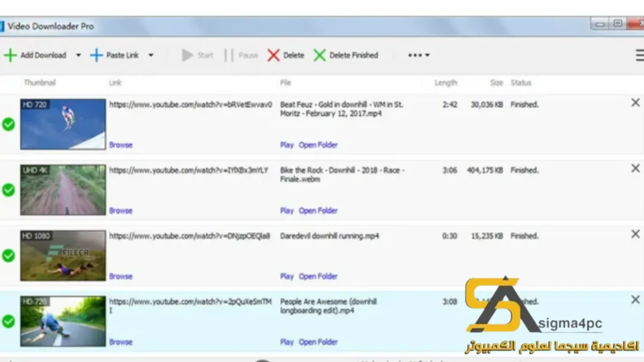Play the Daredevil downhill running file
The image size is (644, 362).
click(287, 276)
